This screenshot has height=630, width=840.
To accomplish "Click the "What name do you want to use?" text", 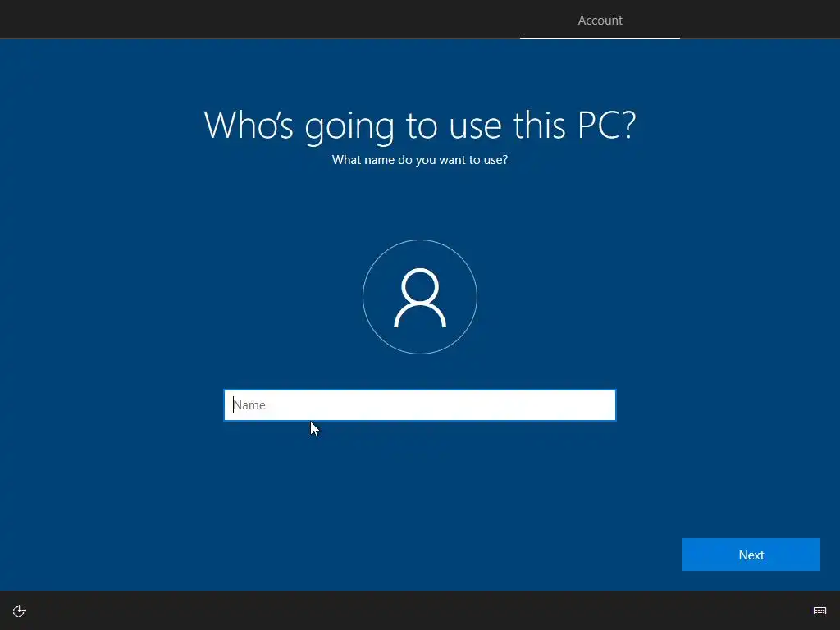I will tap(420, 160).
